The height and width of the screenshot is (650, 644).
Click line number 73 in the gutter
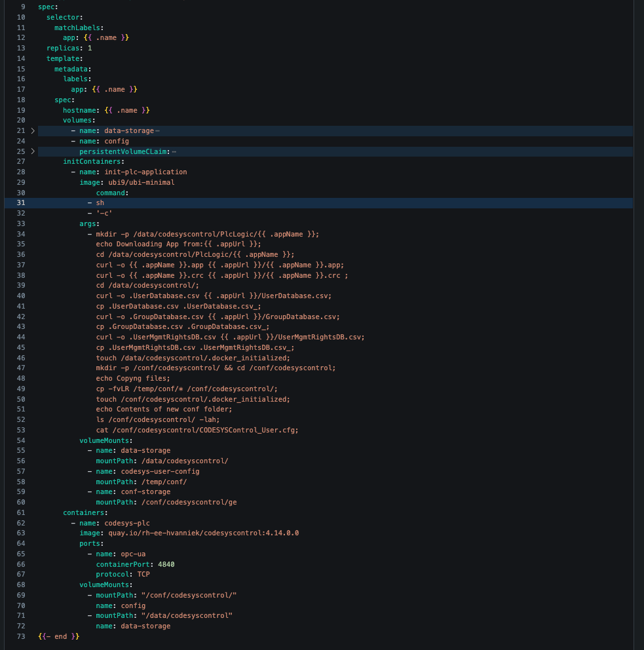click(21, 636)
